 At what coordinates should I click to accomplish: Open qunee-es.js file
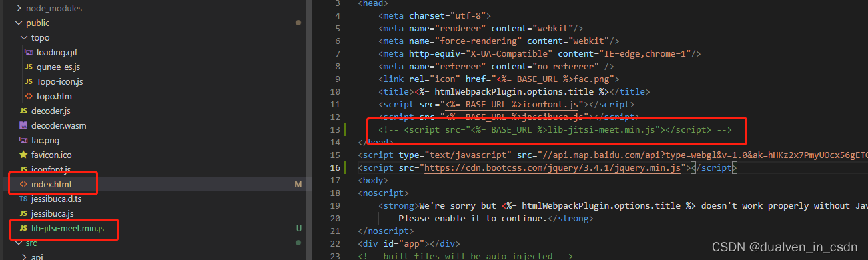pos(58,67)
